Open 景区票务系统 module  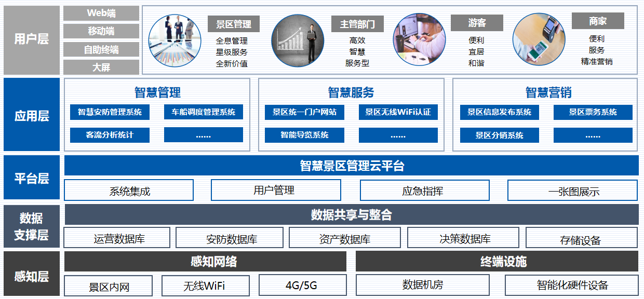pyautogui.click(x=593, y=112)
